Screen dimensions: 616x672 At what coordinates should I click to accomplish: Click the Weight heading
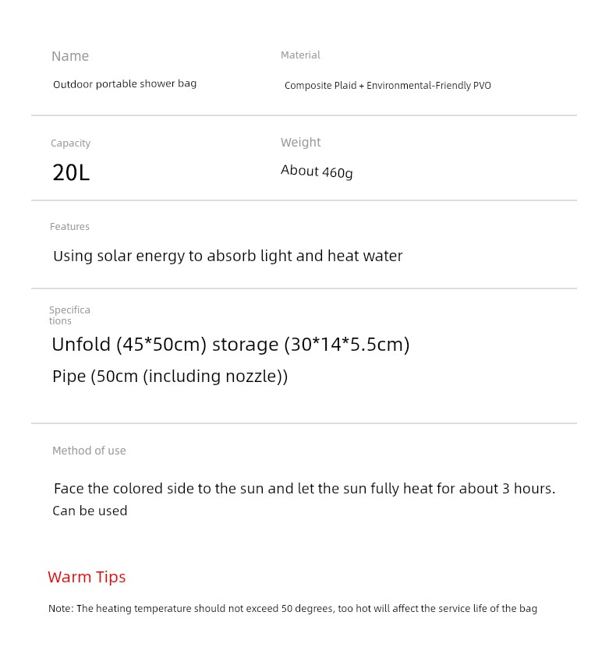coord(300,143)
